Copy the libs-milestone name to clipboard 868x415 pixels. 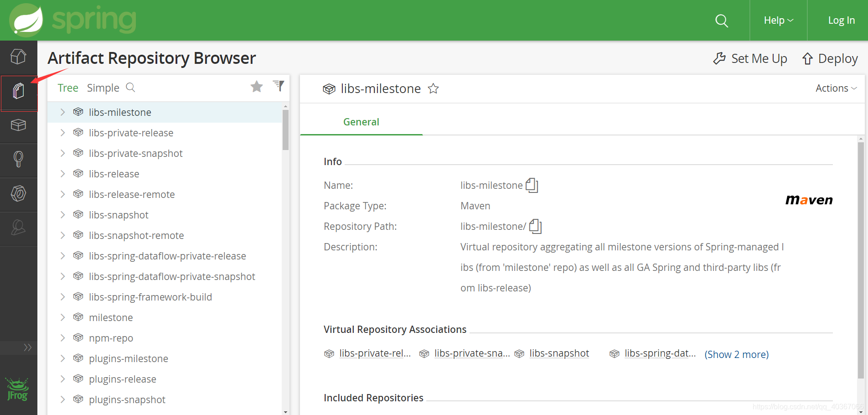point(532,185)
